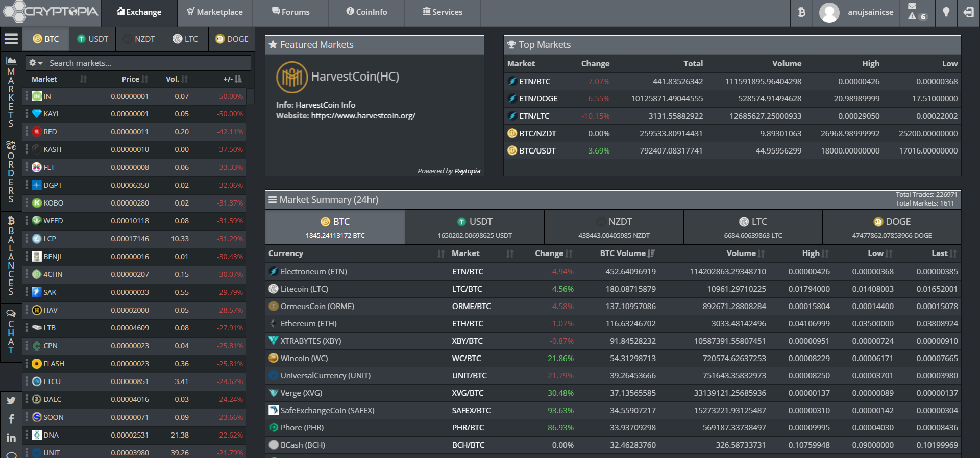This screenshot has height=458, width=980.
Task: Sort sidebar list by Price
Action: click(135, 79)
